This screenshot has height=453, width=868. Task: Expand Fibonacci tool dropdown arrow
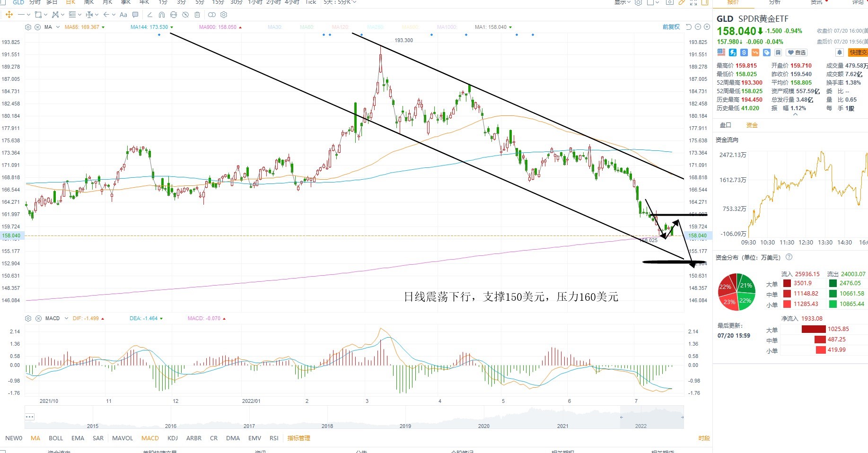tap(79, 15)
